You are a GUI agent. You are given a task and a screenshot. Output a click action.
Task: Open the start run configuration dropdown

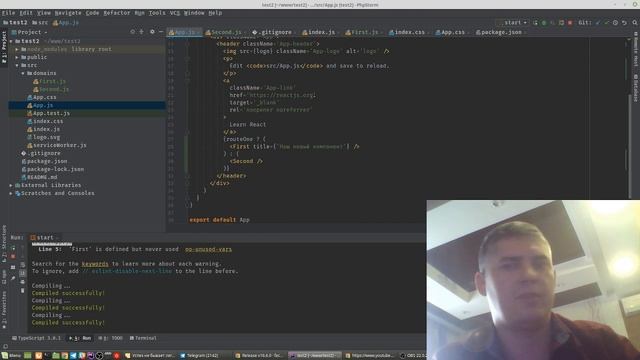coord(513,23)
